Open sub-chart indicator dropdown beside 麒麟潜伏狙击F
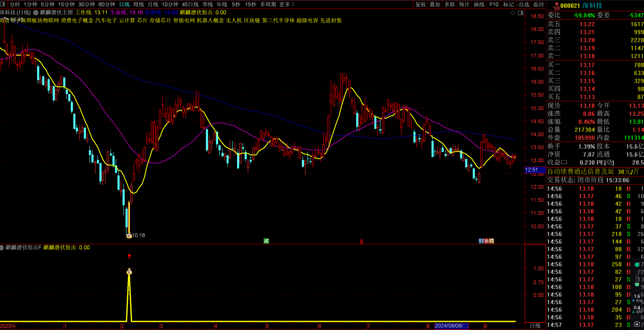This screenshot has height=330, width=644. (x=2, y=248)
